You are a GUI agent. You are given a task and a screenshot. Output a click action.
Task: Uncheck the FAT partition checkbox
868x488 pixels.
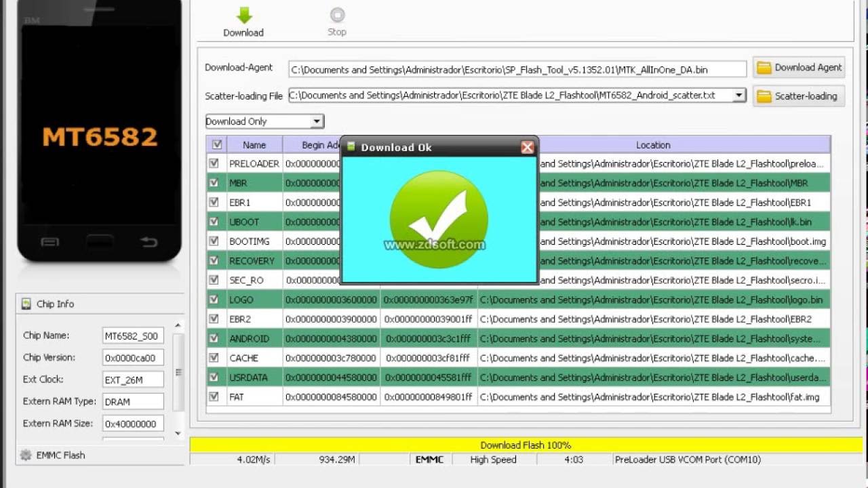point(214,396)
